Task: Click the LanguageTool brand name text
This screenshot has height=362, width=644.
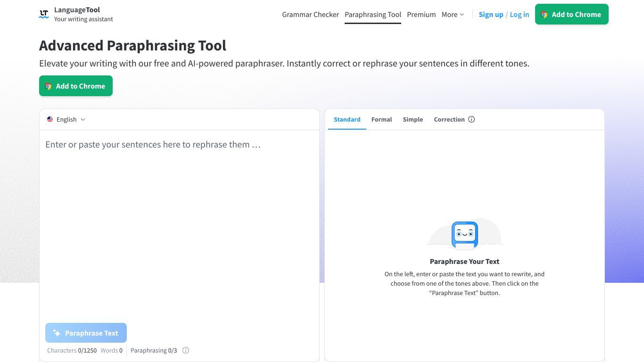Action: (x=77, y=9)
